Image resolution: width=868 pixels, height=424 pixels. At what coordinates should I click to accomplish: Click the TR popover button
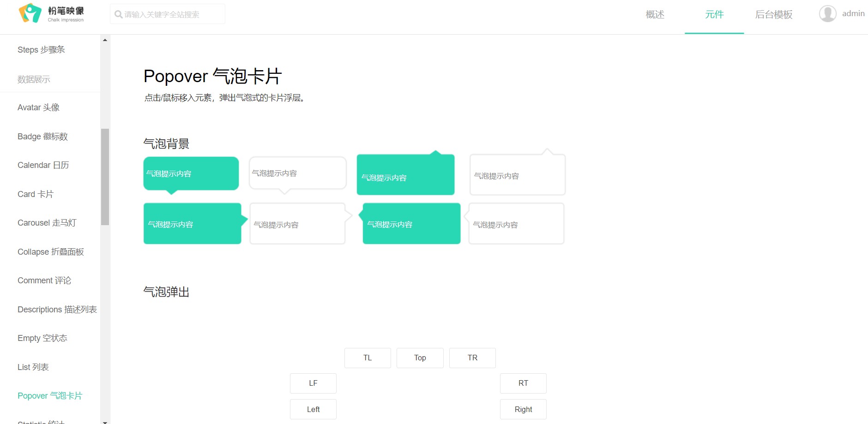coord(472,358)
